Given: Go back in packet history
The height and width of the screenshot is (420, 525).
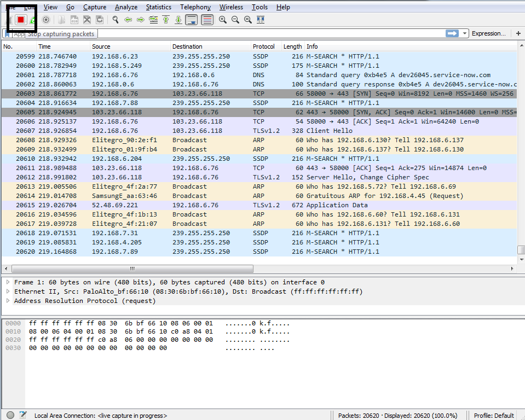Looking at the screenshot, I should [x=128, y=20].
